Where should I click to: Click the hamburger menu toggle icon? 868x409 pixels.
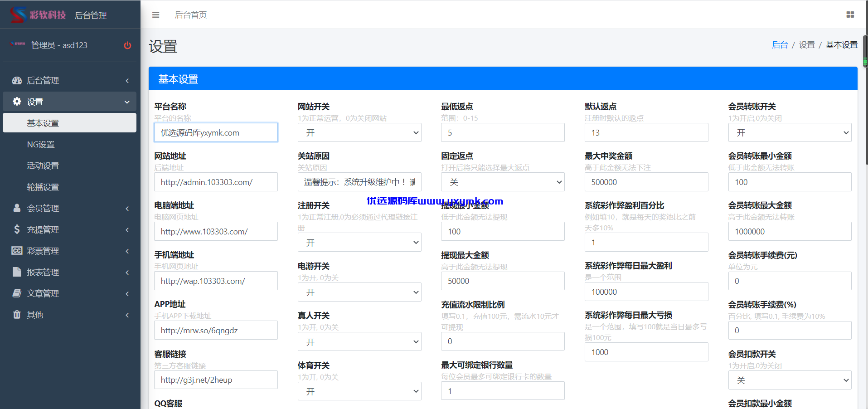click(x=155, y=15)
